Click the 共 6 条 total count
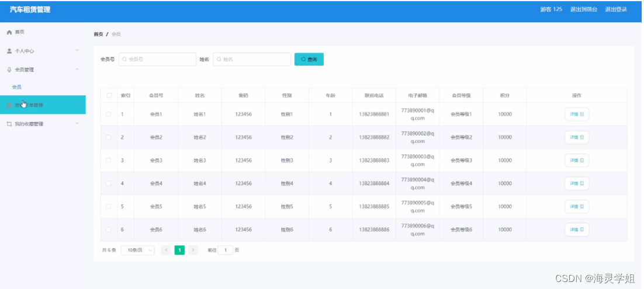Screen dimensions: 644x289 (x=109, y=250)
